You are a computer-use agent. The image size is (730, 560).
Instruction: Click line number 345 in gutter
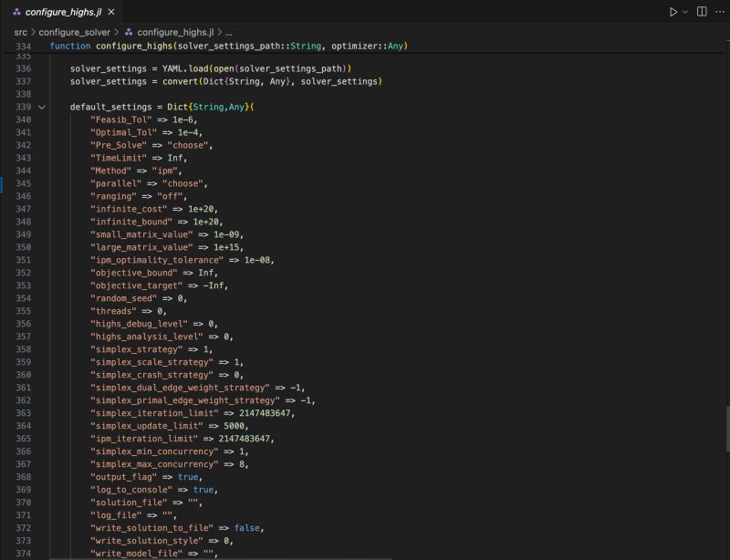click(24, 183)
